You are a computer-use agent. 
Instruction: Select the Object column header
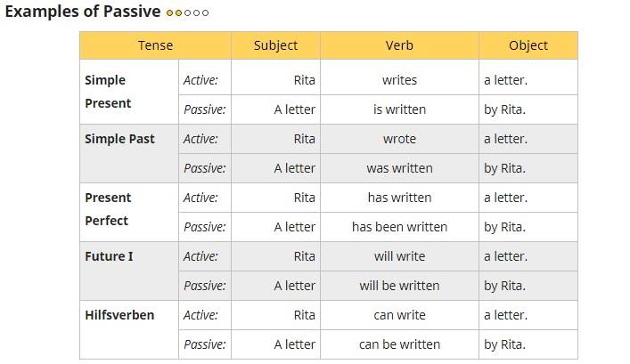pos(528,45)
